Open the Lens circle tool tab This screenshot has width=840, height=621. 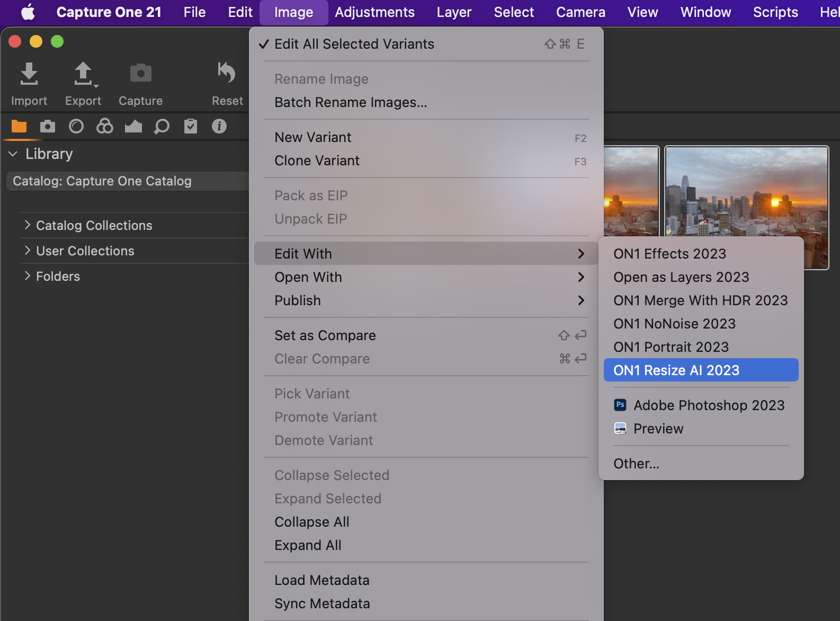76,126
